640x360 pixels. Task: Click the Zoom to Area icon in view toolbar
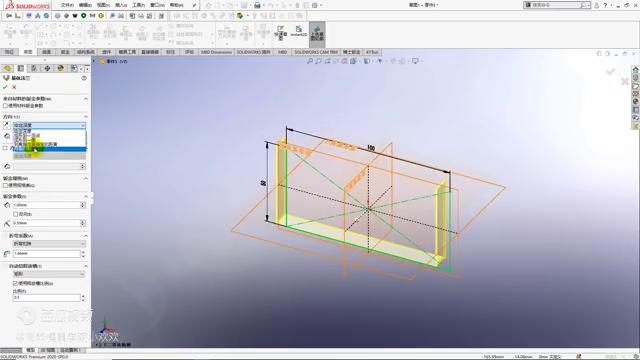[x=318, y=61]
